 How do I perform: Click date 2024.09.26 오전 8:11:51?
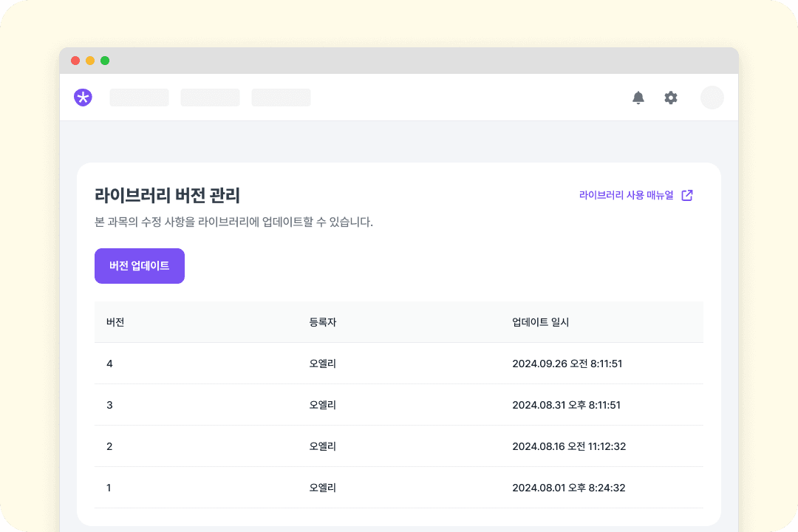click(567, 364)
